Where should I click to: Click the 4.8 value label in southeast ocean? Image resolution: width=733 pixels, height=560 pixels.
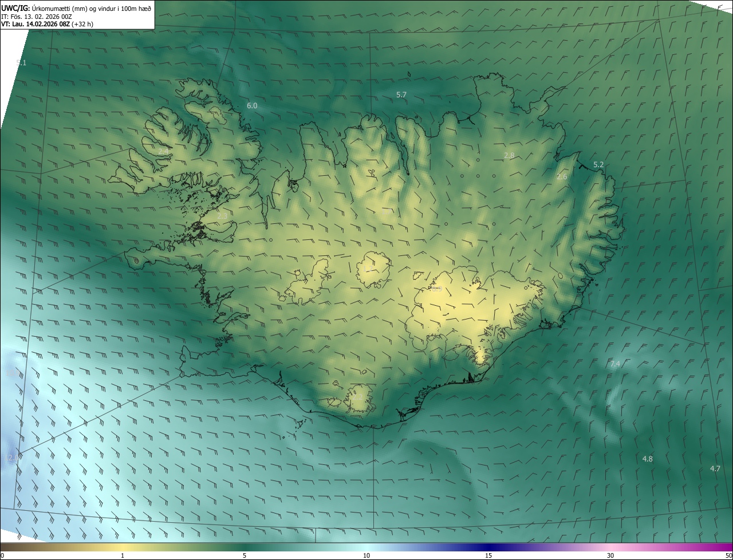pos(648,459)
